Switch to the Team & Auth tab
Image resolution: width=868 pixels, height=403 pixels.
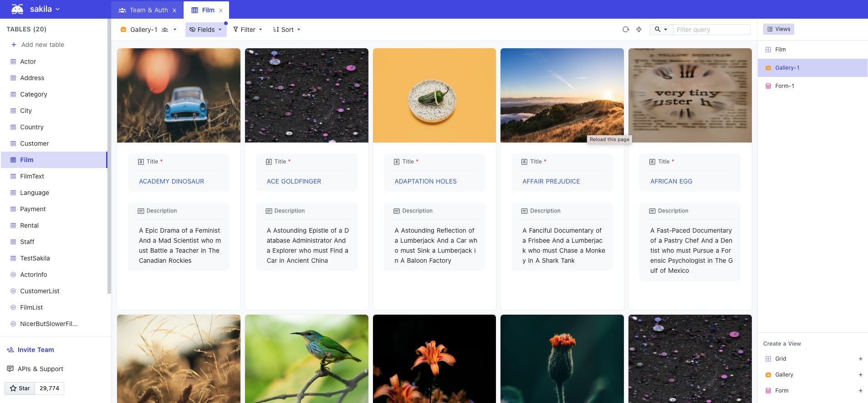pyautogui.click(x=147, y=10)
